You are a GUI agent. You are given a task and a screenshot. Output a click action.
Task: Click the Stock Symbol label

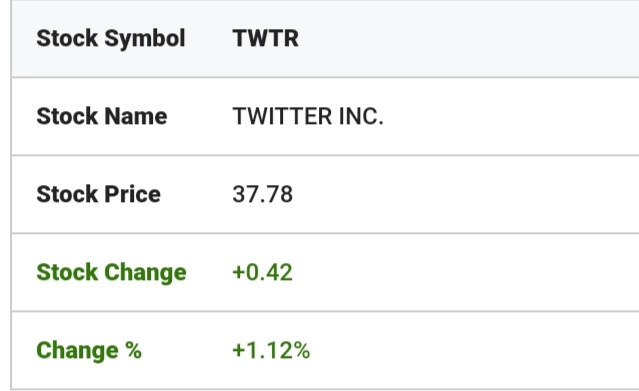[111, 39]
